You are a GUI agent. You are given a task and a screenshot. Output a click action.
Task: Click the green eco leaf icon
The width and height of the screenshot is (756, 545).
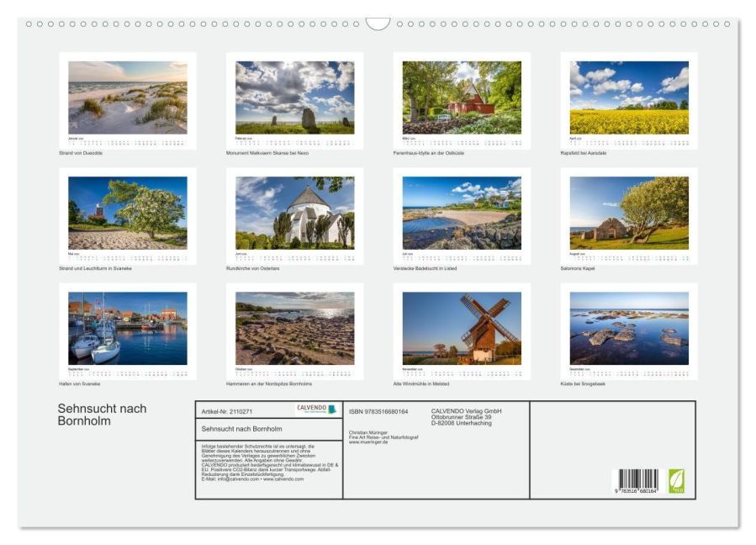click(676, 481)
